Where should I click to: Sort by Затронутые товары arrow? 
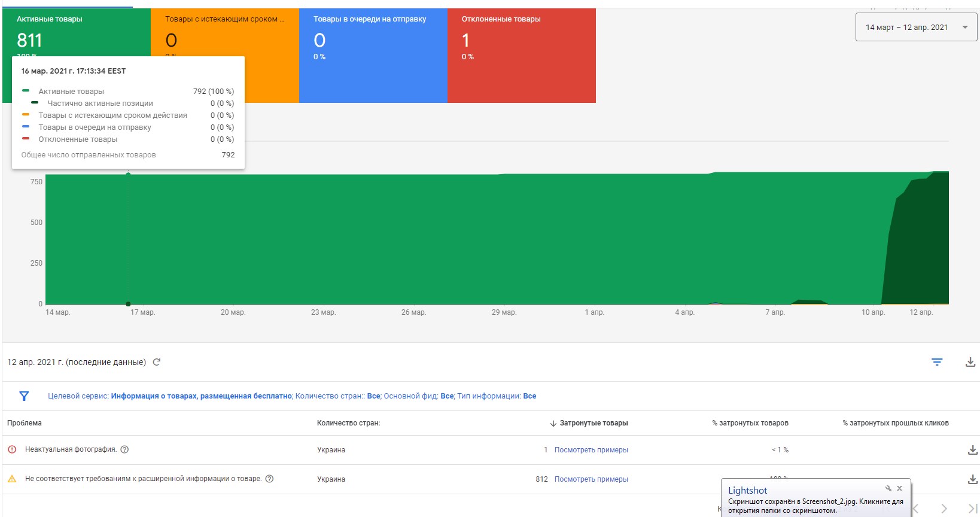(x=553, y=423)
